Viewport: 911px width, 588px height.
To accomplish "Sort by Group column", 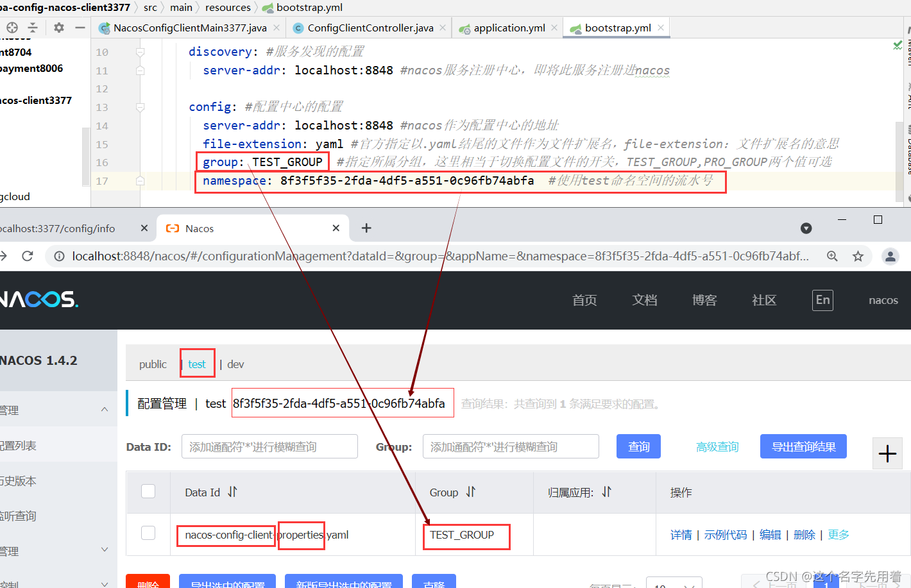I will tap(471, 492).
